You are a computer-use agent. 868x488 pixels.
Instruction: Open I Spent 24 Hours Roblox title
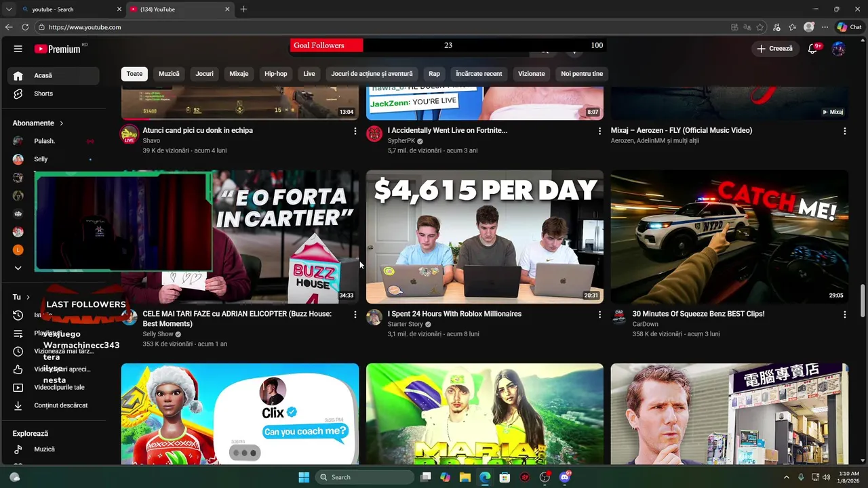pyautogui.click(x=454, y=314)
